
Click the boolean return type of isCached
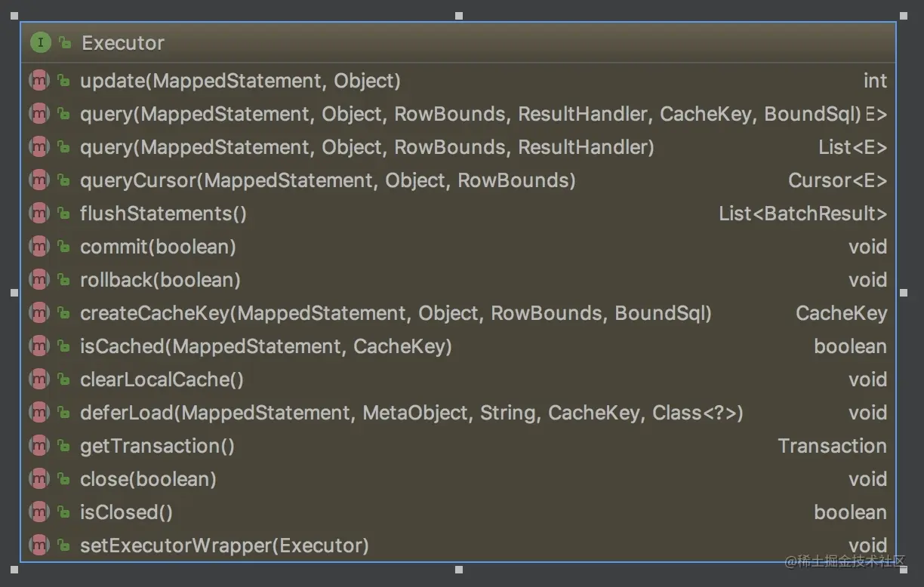click(x=851, y=346)
